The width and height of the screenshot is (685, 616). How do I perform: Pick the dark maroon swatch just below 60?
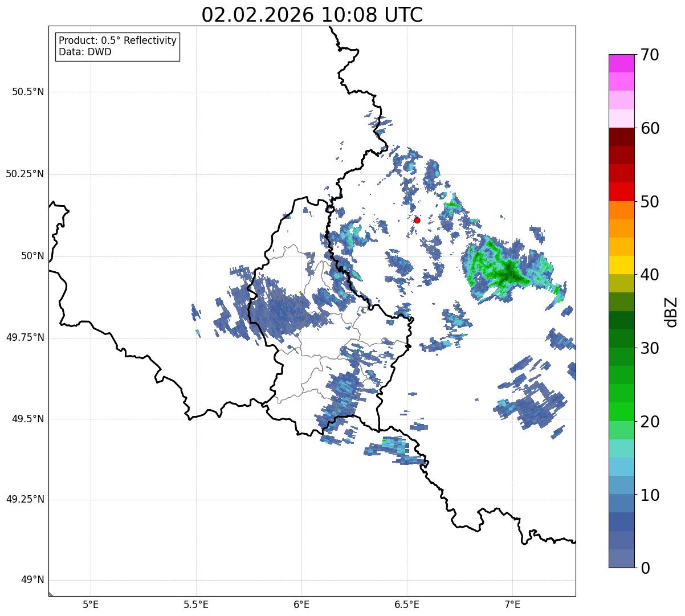coord(621,137)
